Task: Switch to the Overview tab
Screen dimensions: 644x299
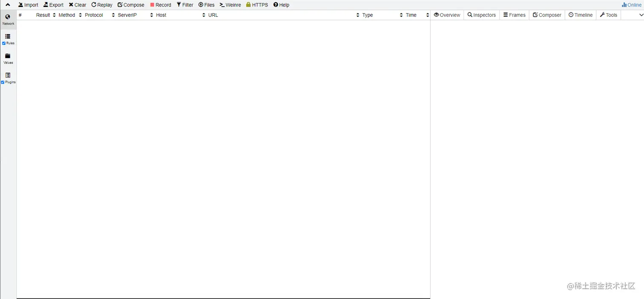Action: [x=447, y=15]
